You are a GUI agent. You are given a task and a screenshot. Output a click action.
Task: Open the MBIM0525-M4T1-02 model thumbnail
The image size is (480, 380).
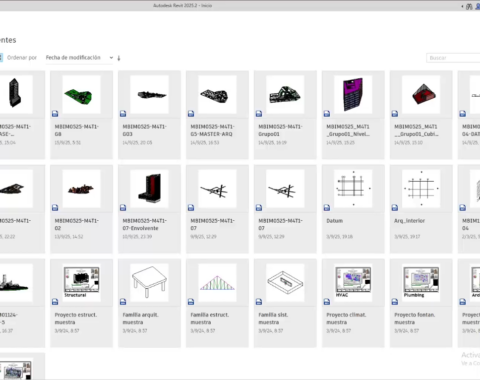(81, 189)
